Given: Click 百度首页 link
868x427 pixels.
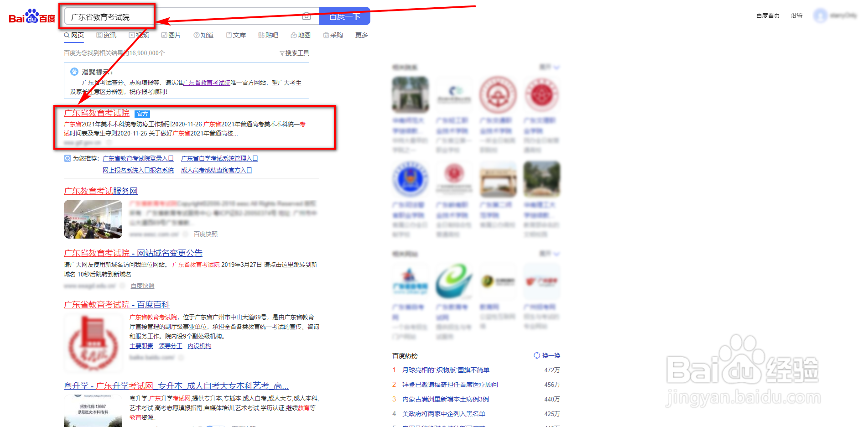Looking at the screenshot, I should [768, 16].
